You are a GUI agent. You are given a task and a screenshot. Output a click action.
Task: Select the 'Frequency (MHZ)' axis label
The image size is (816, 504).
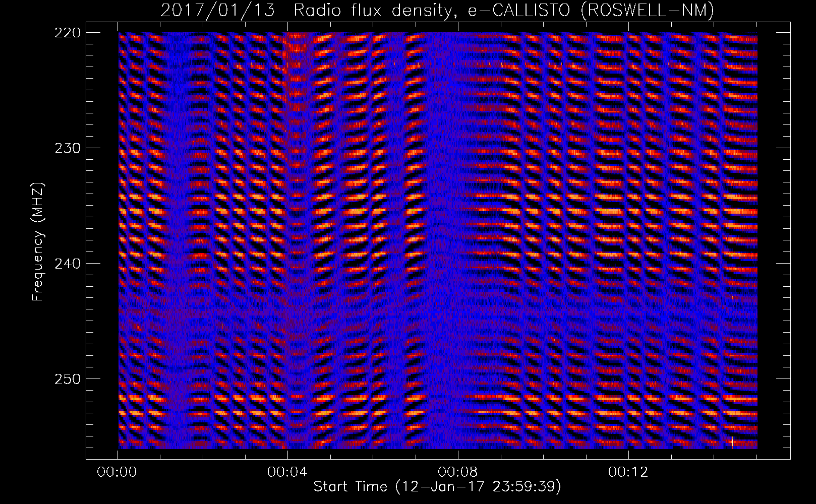click(x=38, y=242)
